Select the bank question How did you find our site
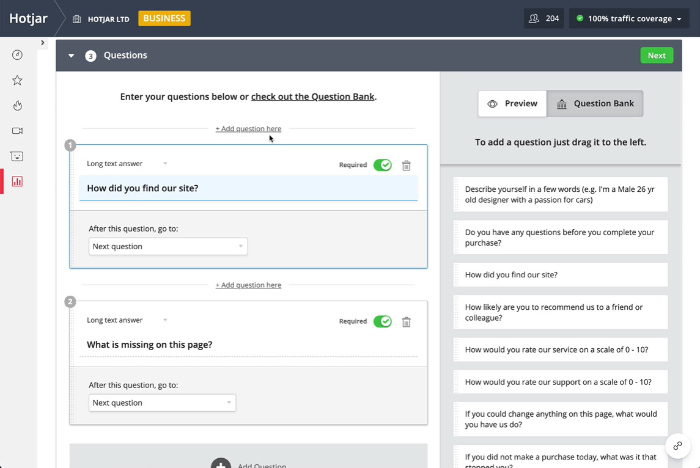This screenshot has height=468, width=700. click(x=561, y=275)
